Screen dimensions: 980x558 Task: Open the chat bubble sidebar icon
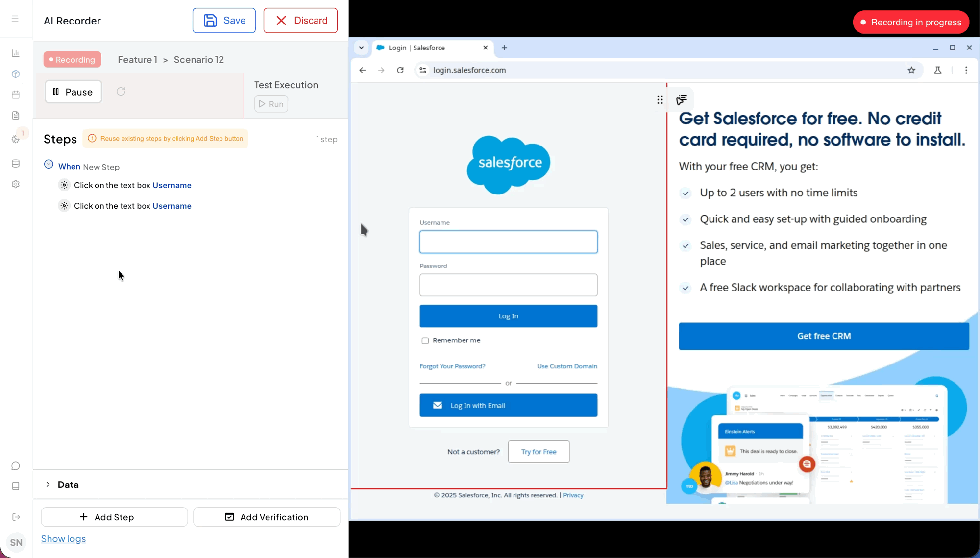tap(16, 466)
